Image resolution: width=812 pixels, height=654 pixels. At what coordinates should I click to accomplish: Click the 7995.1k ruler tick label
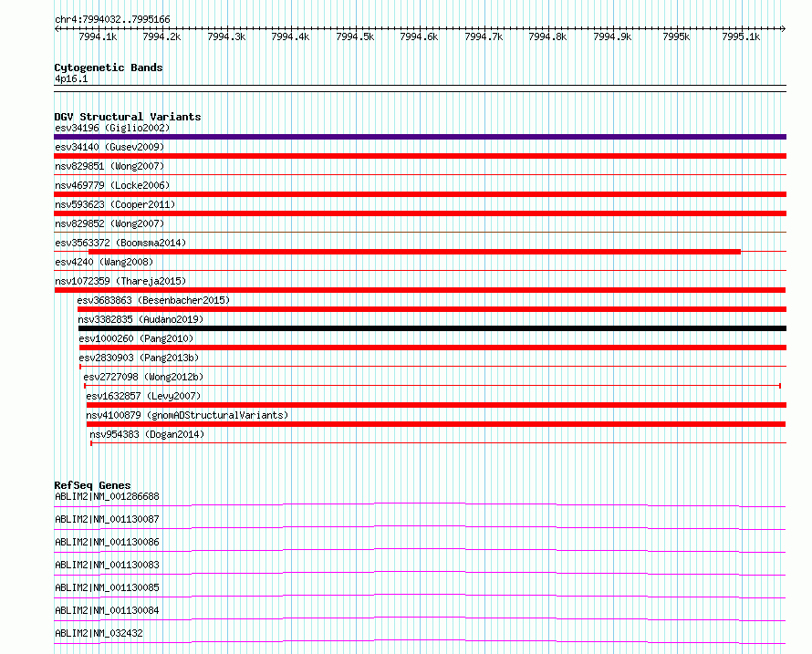point(741,36)
